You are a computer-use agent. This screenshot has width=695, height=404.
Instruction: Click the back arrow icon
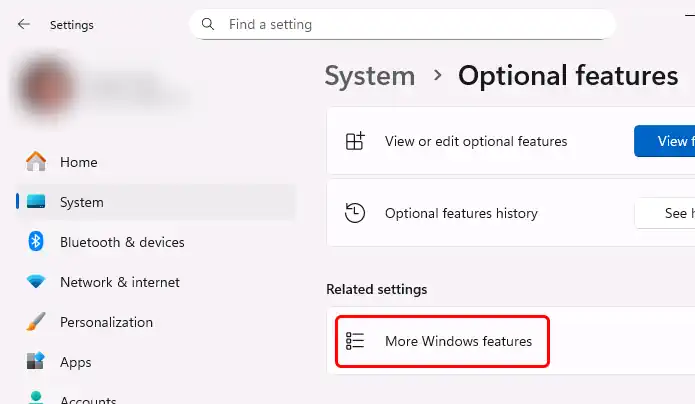[x=24, y=25]
